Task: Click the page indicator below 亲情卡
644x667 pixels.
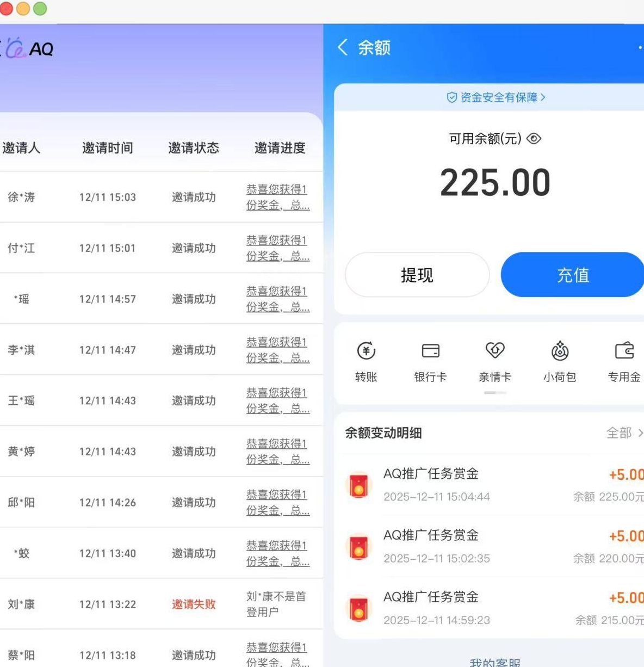Action: coord(495,393)
